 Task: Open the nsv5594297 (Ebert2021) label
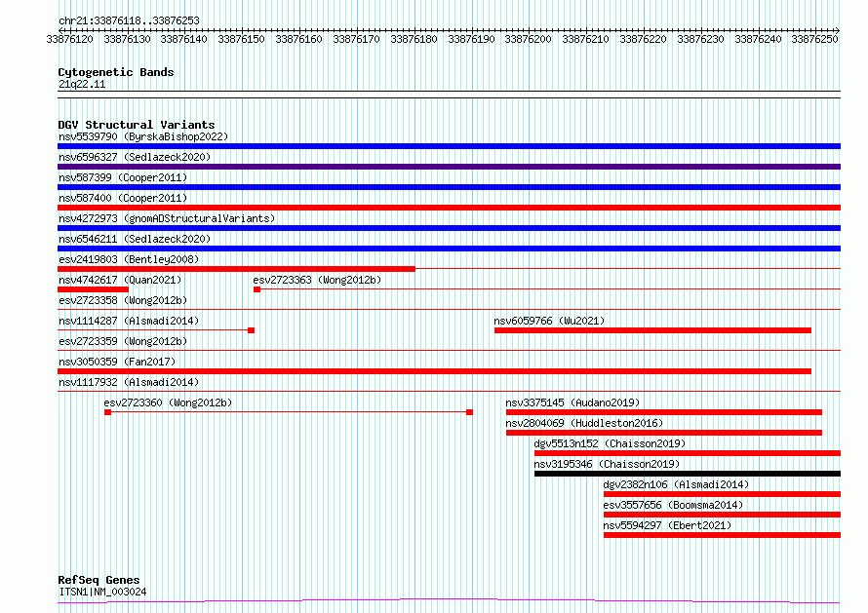pos(667,525)
